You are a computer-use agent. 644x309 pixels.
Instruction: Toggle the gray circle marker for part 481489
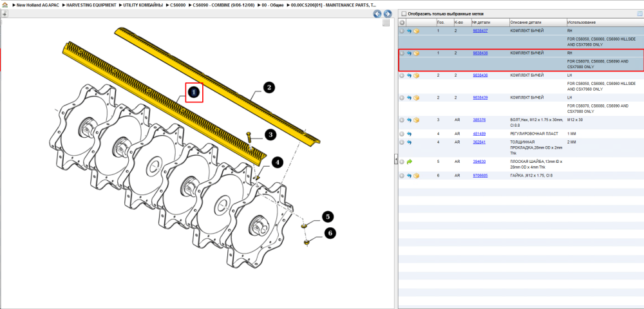coord(402,134)
